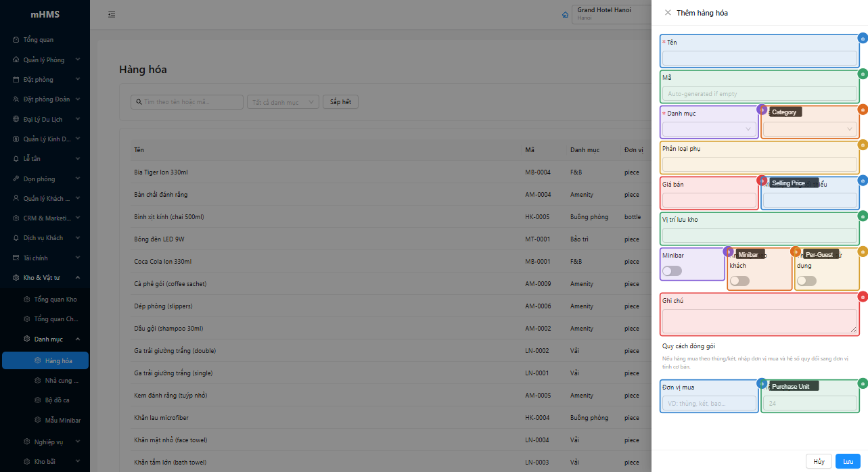This screenshot has width=868, height=472.
Task: Enable the per-guest (khách) switch
Action: pos(739,281)
